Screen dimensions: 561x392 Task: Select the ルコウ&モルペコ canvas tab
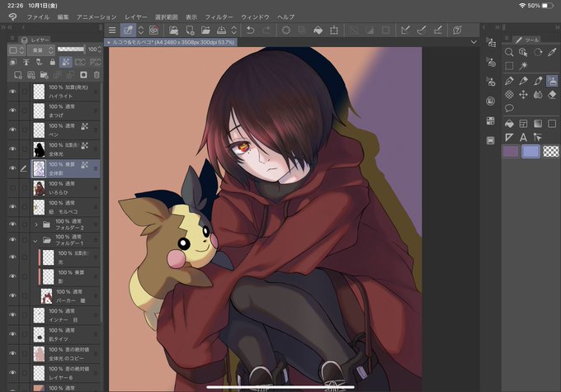coord(171,42)
